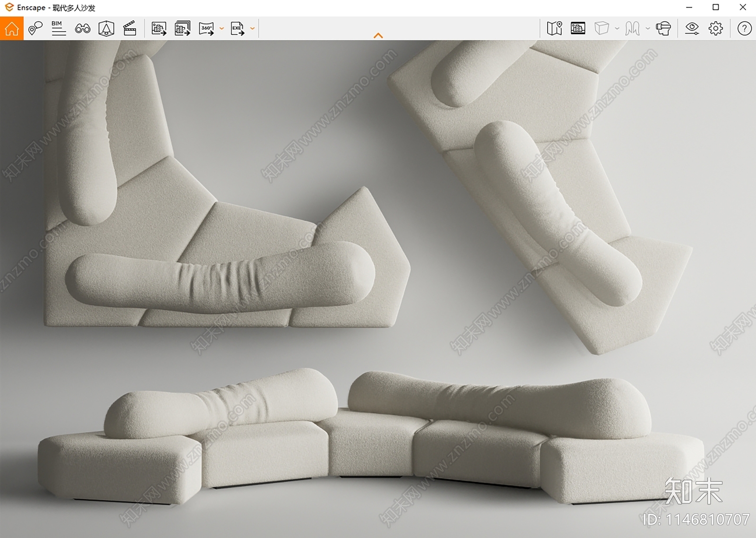Collapse the toolbar using the orange chevron
The height and width of the screenshot is (538, 756).
tap(378, 35)
